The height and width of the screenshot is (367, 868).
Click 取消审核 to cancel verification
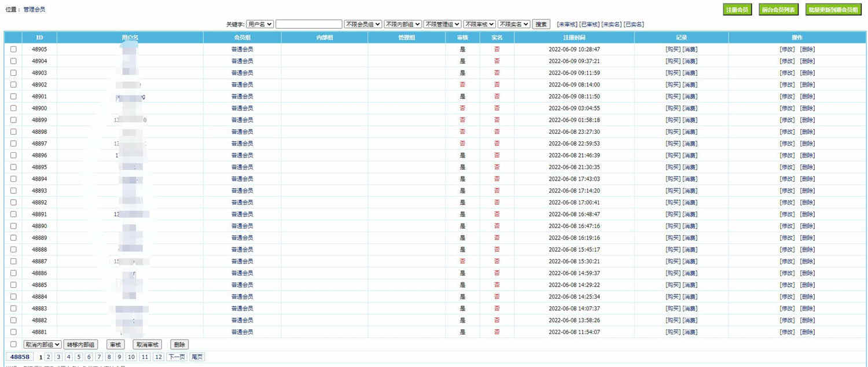(148, 344)
